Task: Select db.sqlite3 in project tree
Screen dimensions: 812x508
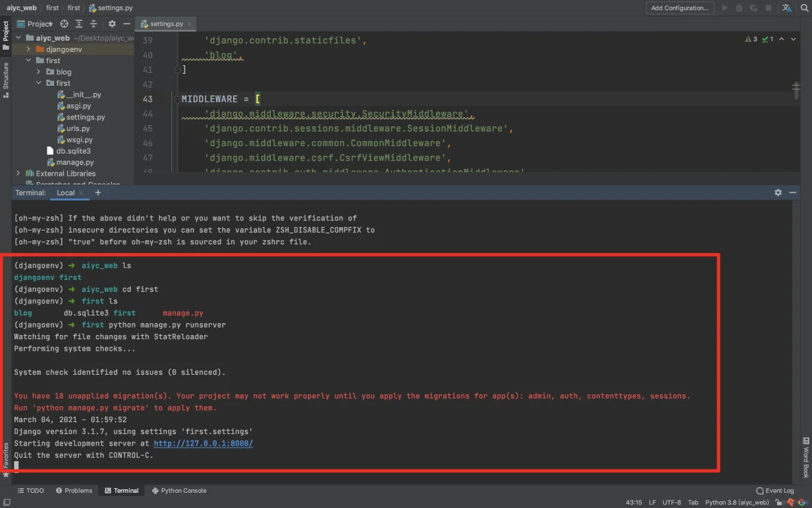Action: click(69, 151)
